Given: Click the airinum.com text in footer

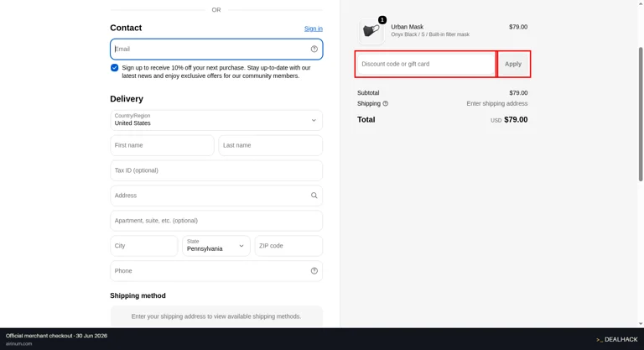Looking at the screenshot, I should point(18,343).
